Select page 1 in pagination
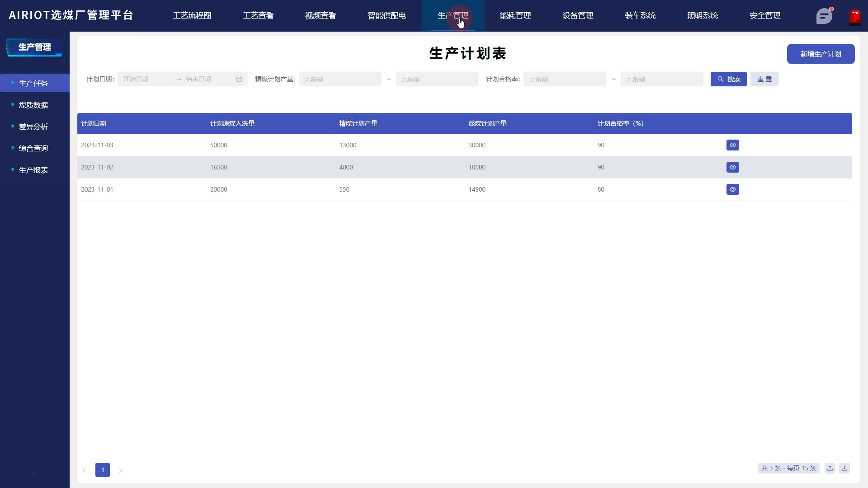Image resolution: width=868 pixels, height=488 pixels. click(x=103, y=470)
